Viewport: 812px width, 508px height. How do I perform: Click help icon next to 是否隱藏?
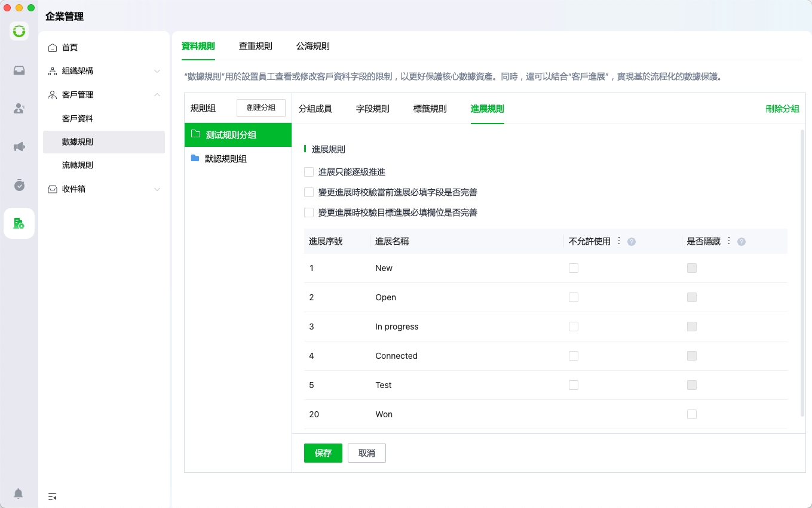coord(741,242)
